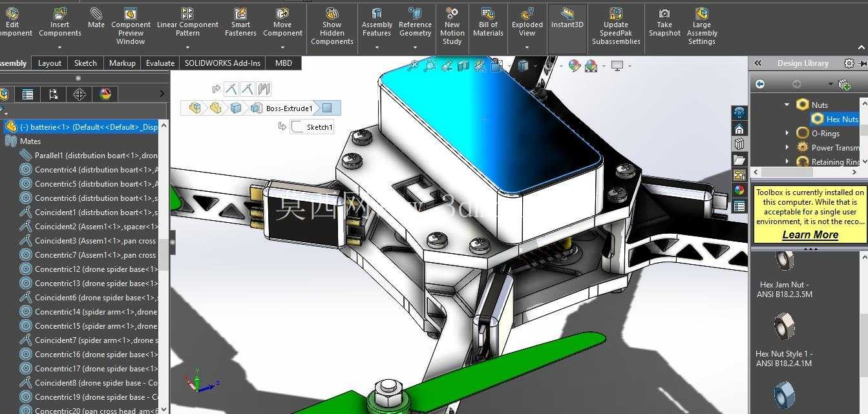Open Appearances tab in task pane

pyautogui.click(x=740, y=191)
